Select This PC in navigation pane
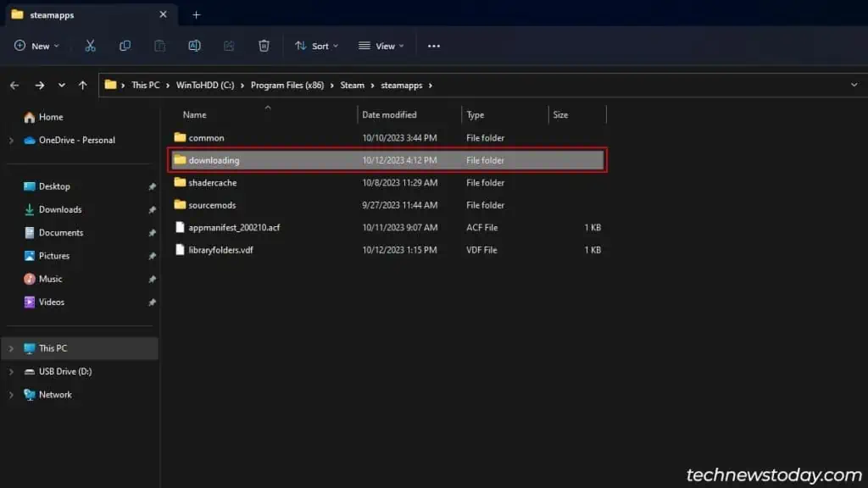 pyautogui.click(x=81, y=348)
